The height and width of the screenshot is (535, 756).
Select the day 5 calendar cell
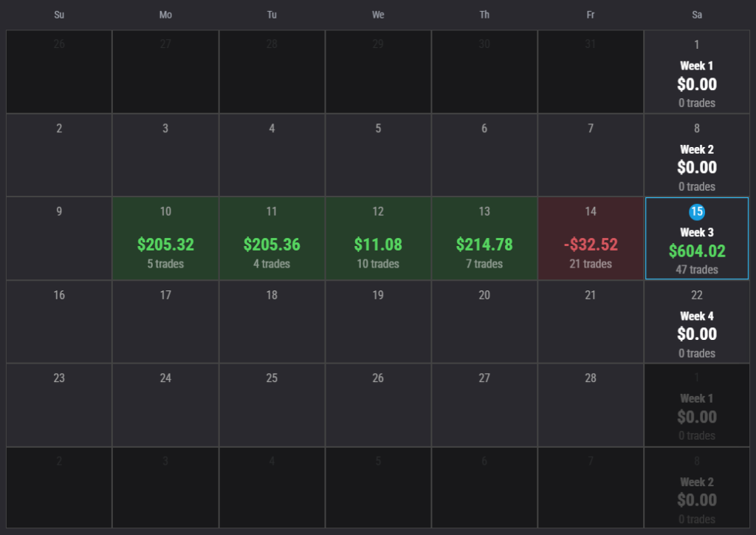(x=378, y=155)
